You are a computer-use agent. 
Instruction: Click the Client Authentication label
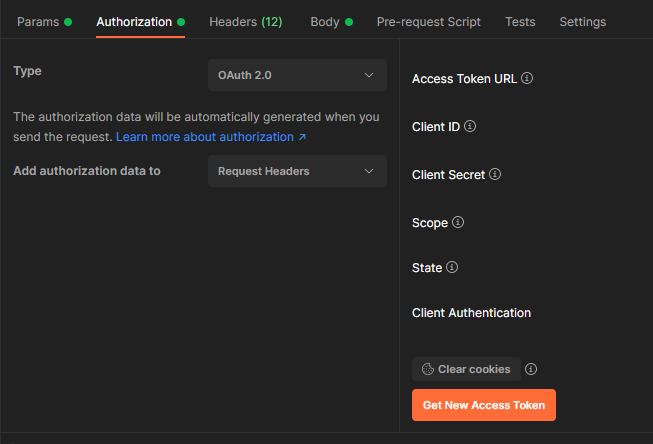[x=471, y=313]
